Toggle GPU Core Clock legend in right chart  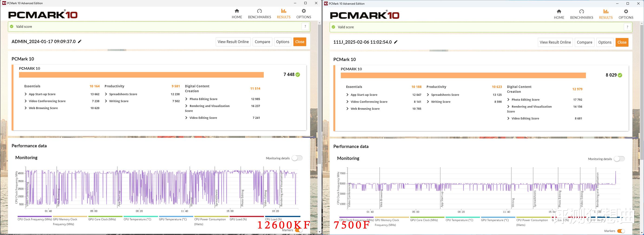tap(427, 219)
